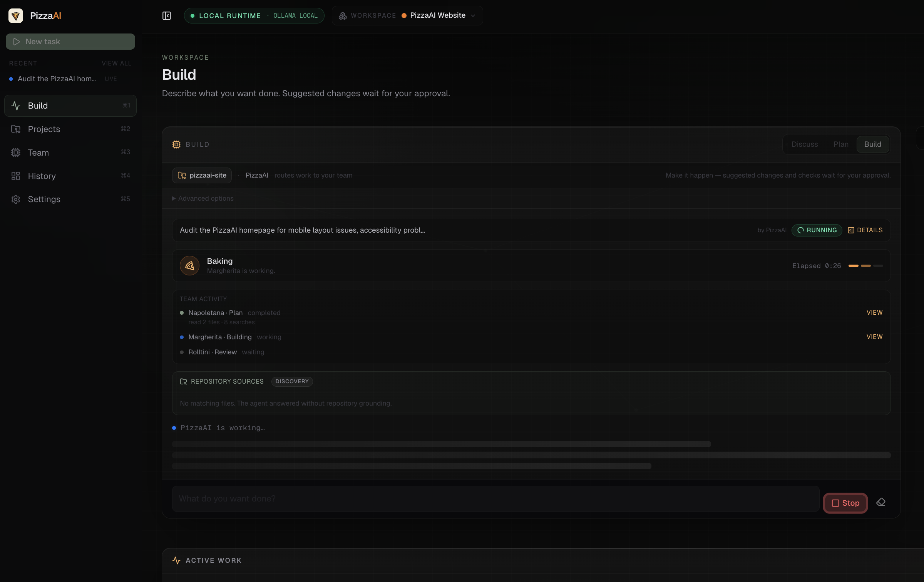924x582 pixels.
Task: Switch to Plan mode
Action: pos(841,144)
